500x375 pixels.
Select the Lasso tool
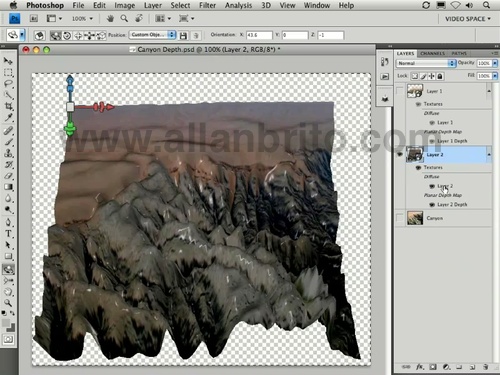click(8, 83)
